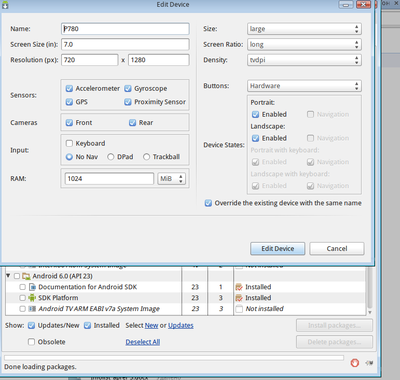The width and height of the screenshot is (400, 380).
Task: Click the Edit Device button
Action: coord(278,249)
